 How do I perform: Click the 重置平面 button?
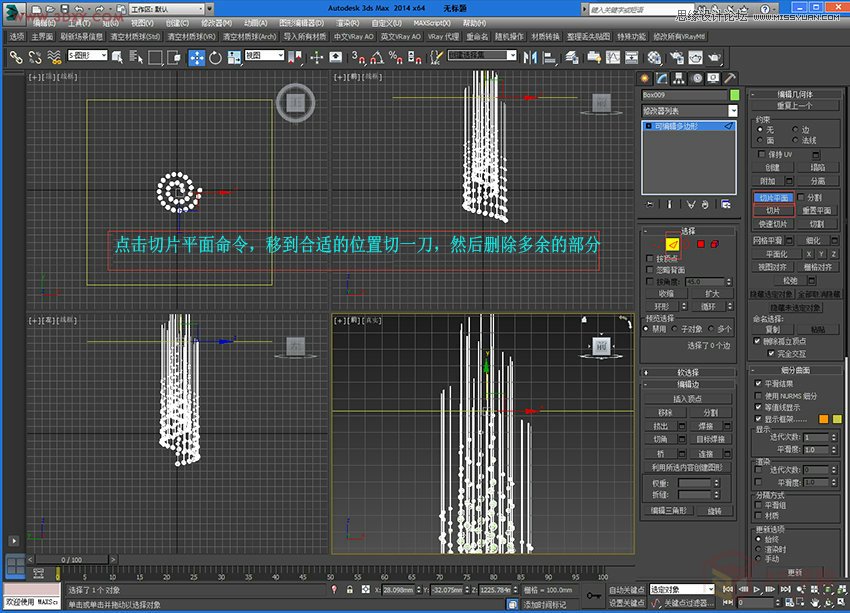point(817,210)
